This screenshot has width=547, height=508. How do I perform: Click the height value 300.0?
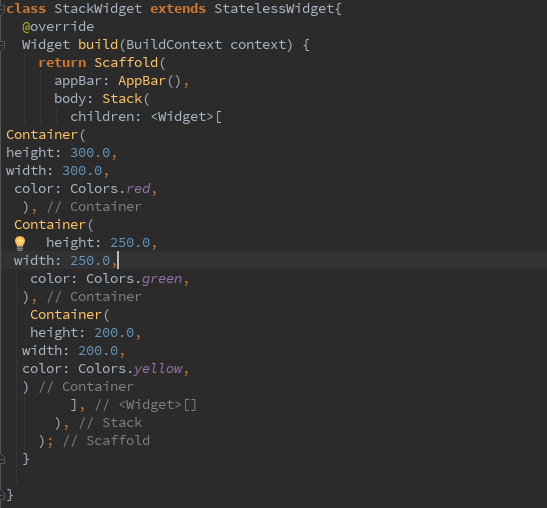pyautogui.click(x=90, y=153)
